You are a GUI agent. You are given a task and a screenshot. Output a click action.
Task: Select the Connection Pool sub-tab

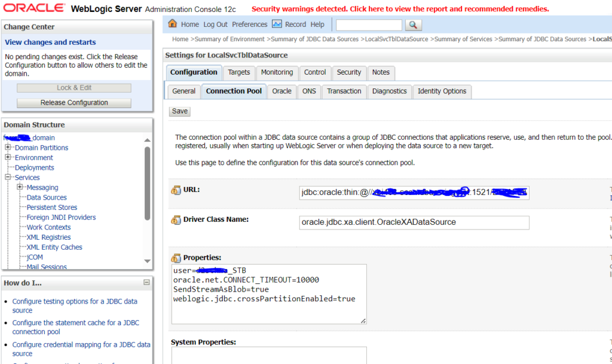tap(234, 91)
